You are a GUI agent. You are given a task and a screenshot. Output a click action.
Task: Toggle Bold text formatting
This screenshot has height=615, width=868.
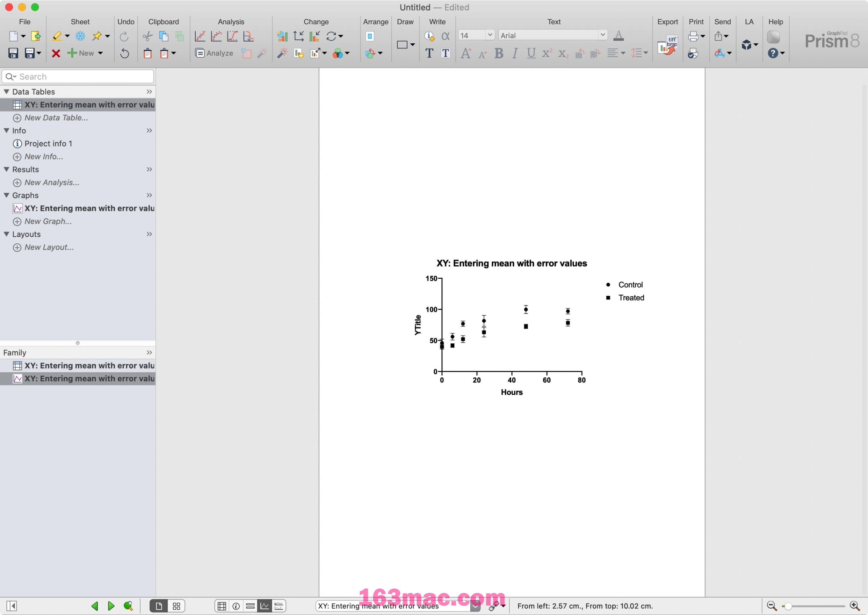tap(499, 53)
